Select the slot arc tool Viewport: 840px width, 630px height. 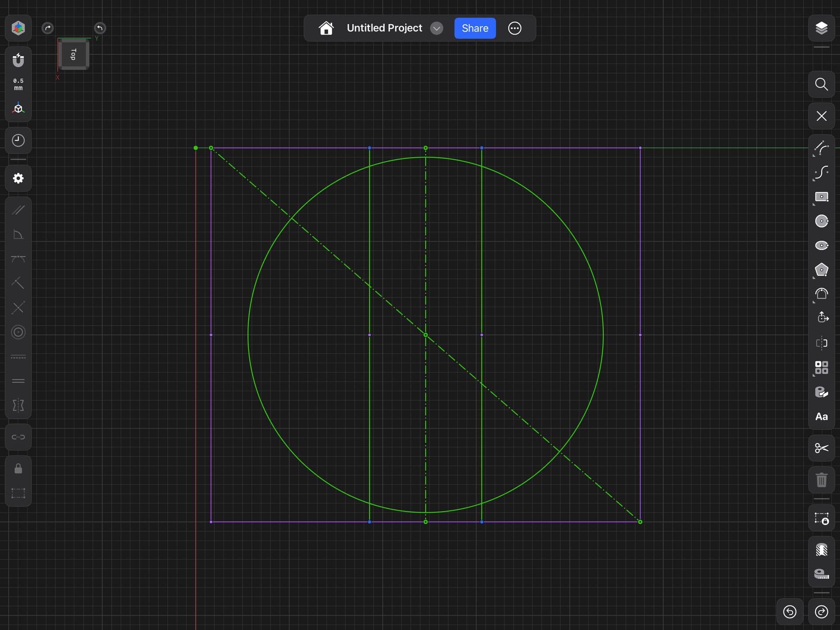(x=821, y=294)
